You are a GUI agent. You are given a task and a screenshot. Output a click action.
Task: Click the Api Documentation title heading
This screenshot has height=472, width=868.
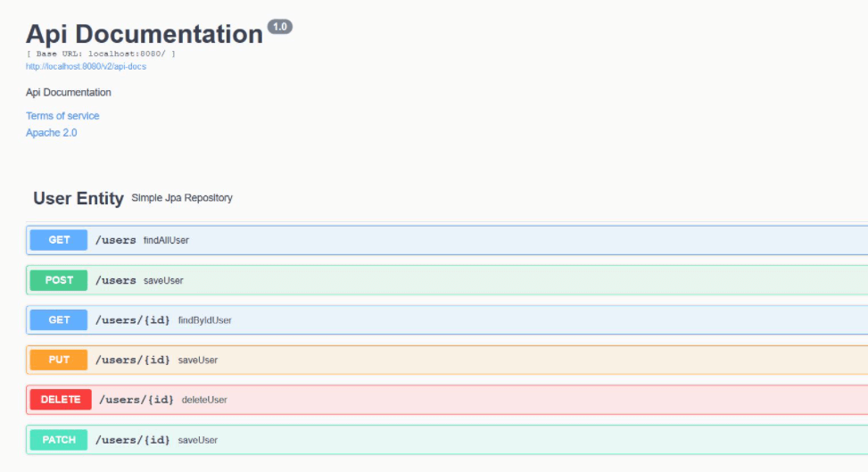point(145,34)
